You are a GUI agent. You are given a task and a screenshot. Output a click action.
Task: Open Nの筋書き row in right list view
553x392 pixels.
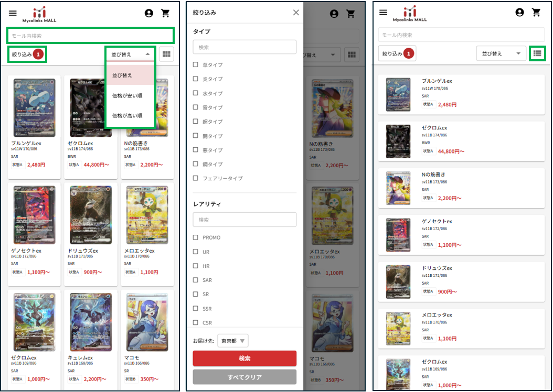(462, 188)
